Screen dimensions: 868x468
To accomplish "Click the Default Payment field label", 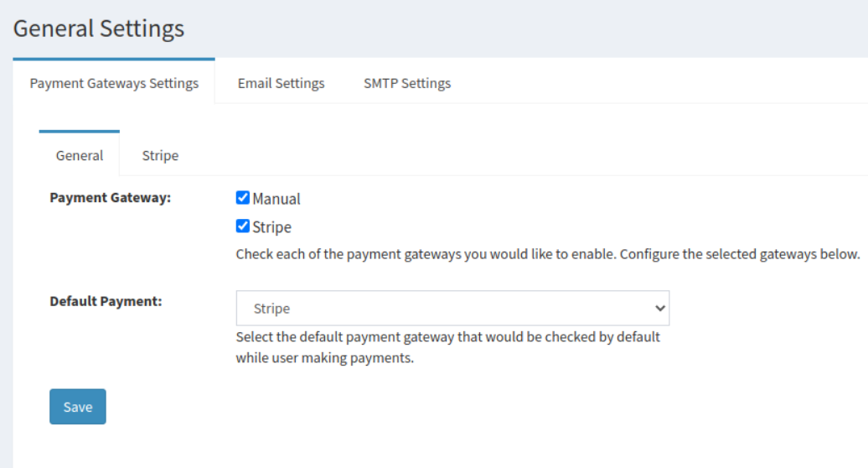I will pos(106,301).
